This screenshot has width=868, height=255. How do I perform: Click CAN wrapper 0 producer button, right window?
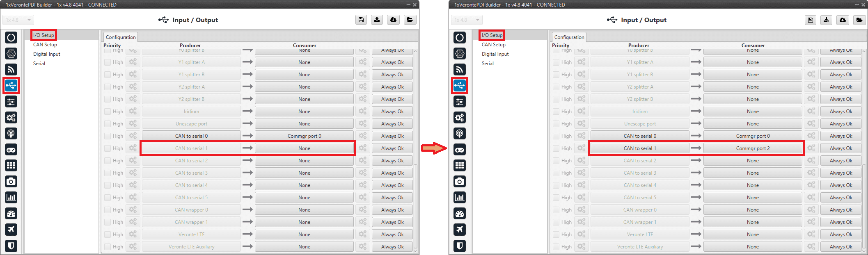[x=640, y=210]
